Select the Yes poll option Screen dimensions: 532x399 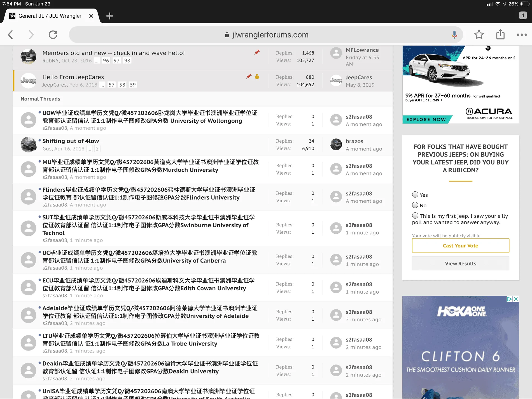point(415,194)
